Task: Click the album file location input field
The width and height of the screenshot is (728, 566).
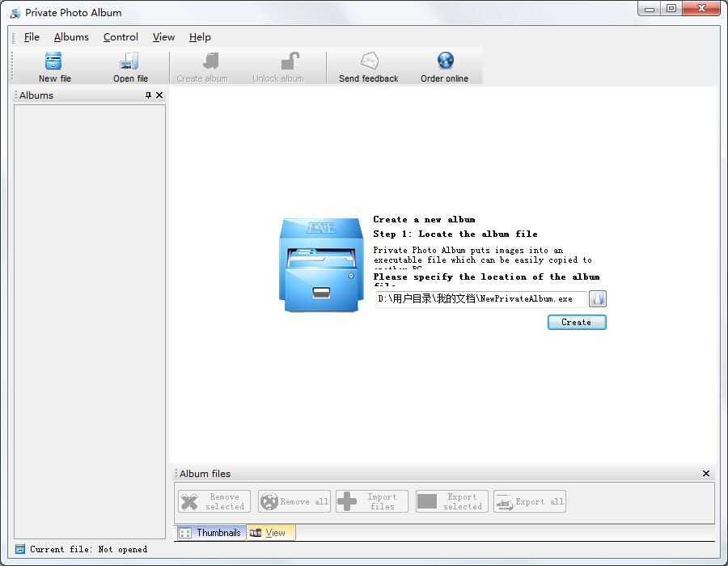Action: click(481, 299)
